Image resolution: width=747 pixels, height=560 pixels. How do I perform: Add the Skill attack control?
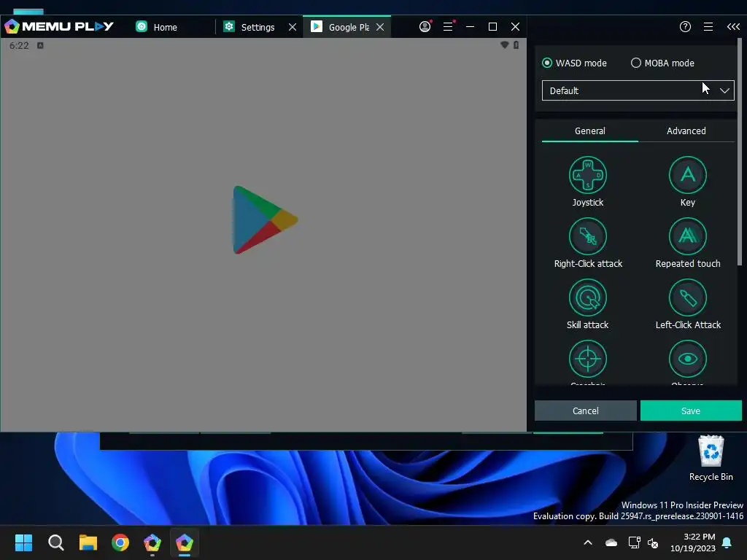(587, 297)
